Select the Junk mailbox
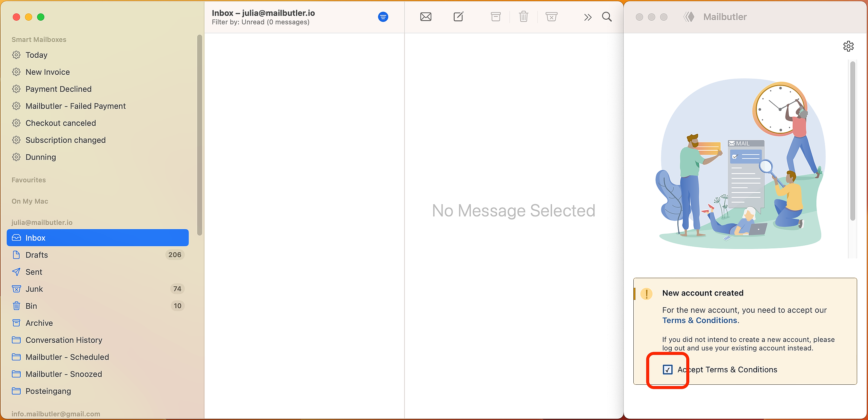This screenshot has width=868, height=420. [98, 289]
